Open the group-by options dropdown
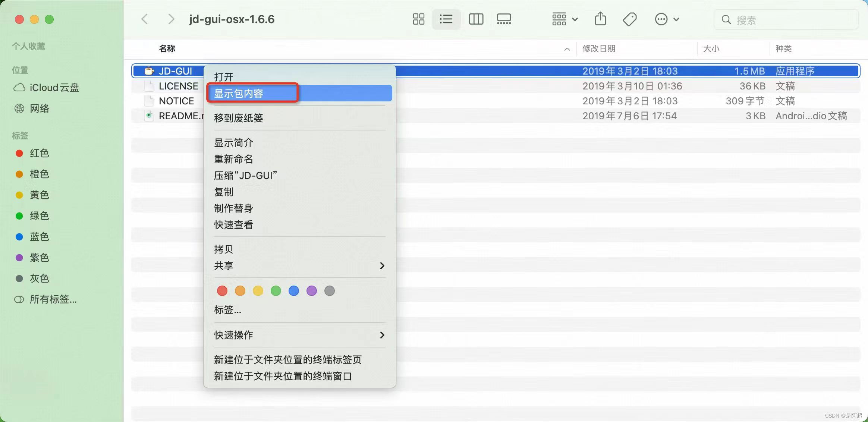 pos(565,19)
